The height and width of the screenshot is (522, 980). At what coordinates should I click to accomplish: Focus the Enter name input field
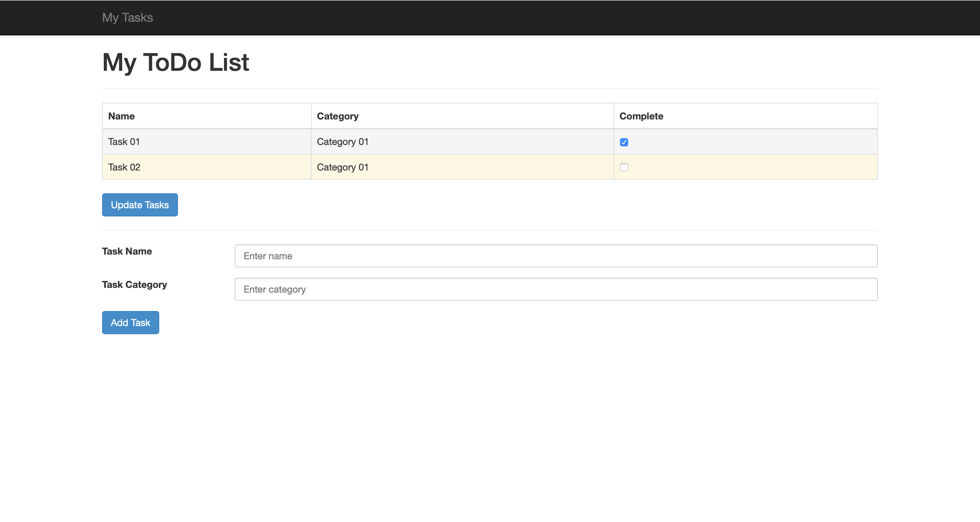(556, 256)
